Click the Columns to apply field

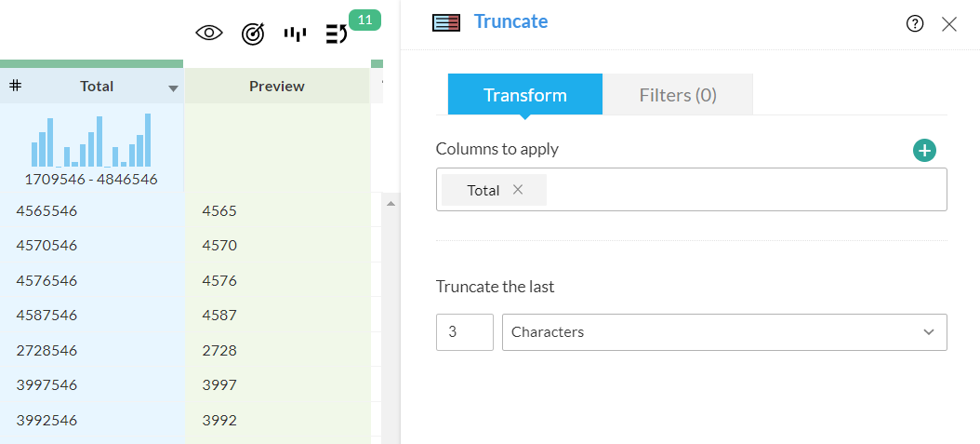(744, 190)
